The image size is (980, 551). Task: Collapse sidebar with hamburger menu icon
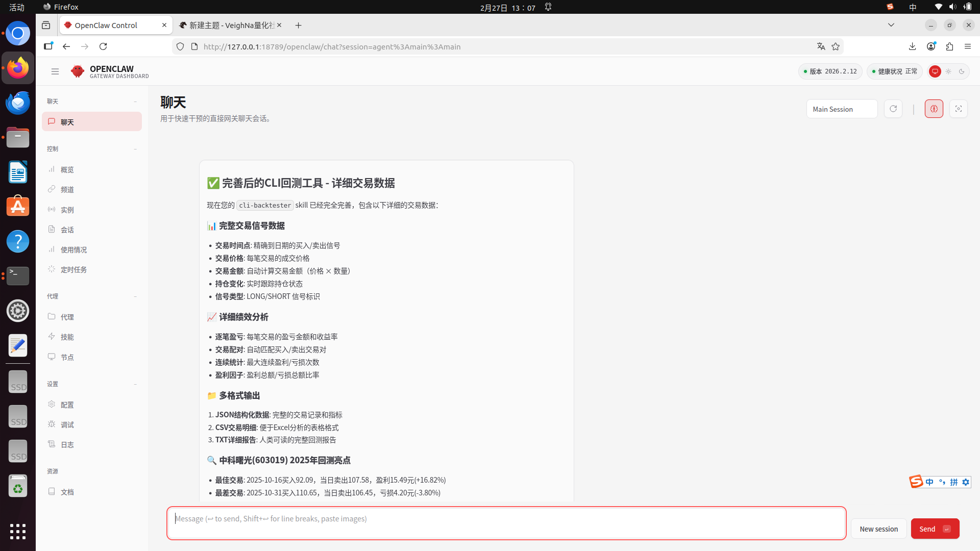(x=55, y=71)
